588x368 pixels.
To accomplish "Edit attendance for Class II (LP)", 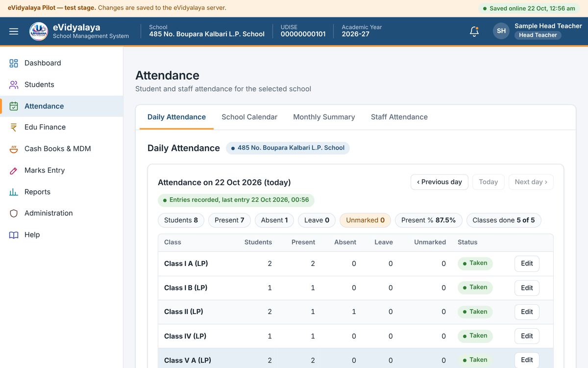I will click(527, 312).
